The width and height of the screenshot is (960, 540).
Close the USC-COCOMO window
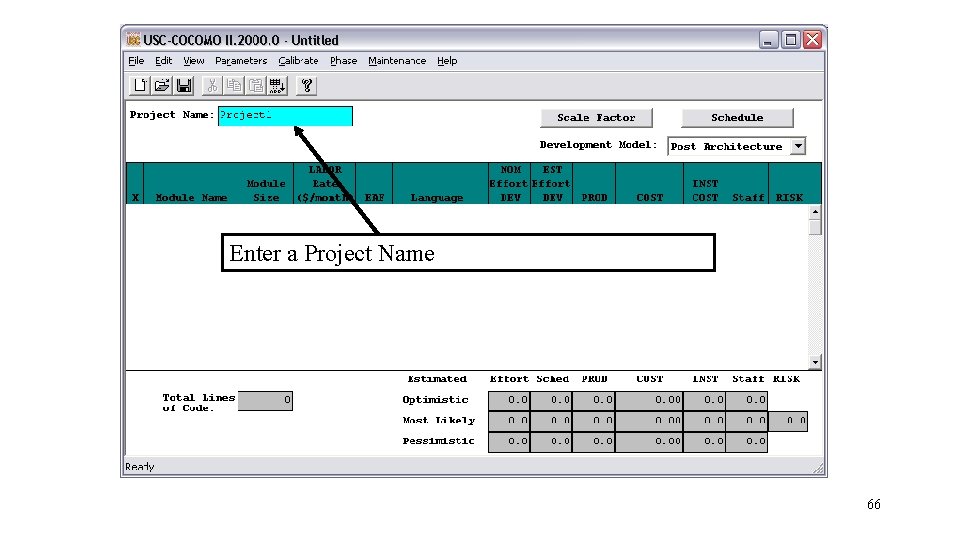tap(812, 40)
